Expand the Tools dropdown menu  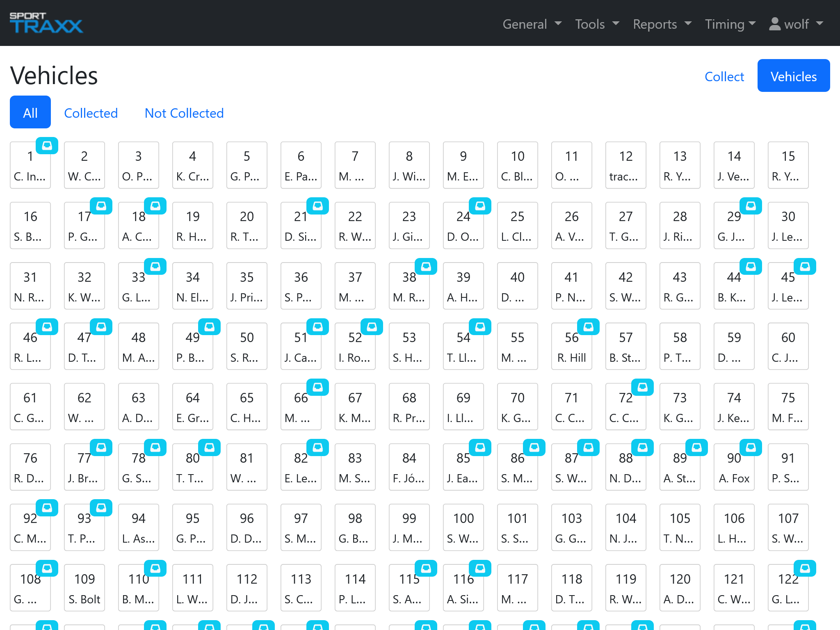coord(597,24)
